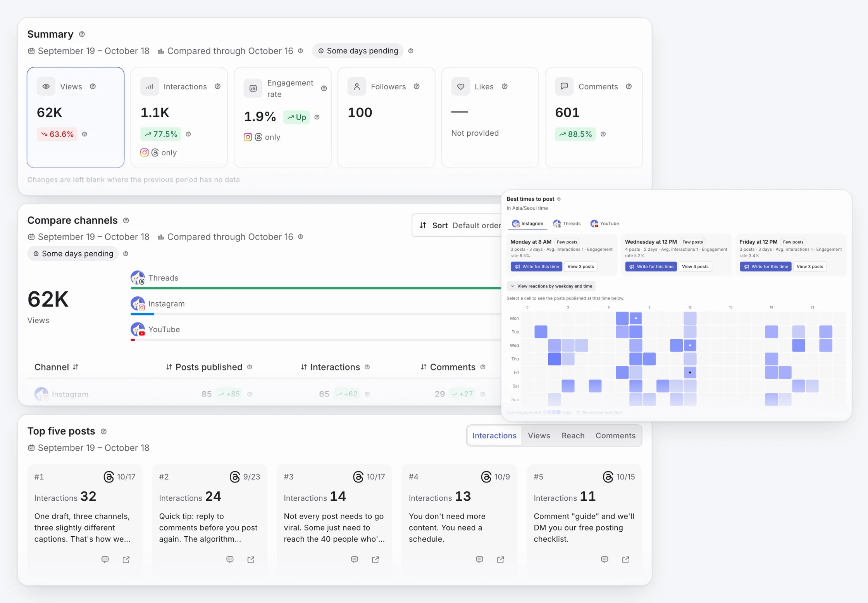Image resolution: width=868 pixels, height=603 pixels.
Task: Open external link icon on post #3
Action: tap(375, 559)
